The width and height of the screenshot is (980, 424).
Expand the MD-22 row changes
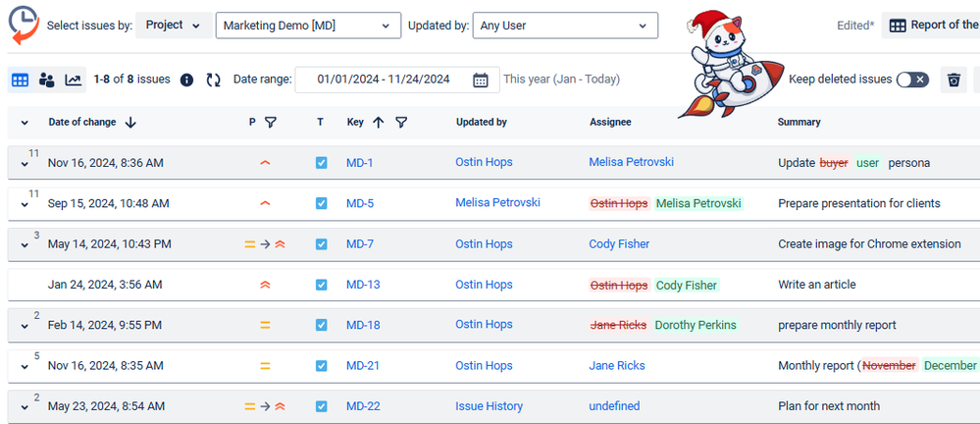[25, 407]
